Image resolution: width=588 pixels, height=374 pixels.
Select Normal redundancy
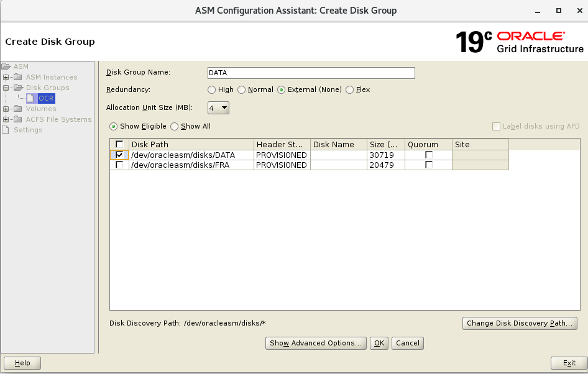point(242,90)
